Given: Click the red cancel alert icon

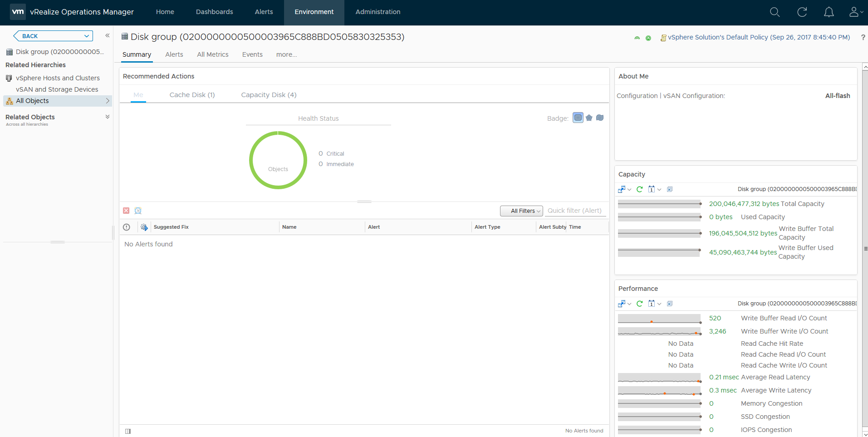Looking at the screenshot, I should coord(126,211).
